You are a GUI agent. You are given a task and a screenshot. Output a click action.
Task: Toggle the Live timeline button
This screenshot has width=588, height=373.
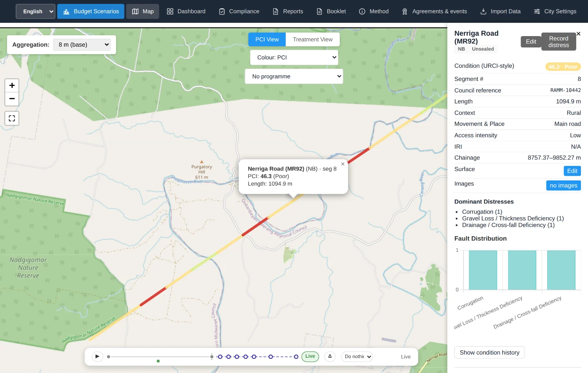click(310, 357)
